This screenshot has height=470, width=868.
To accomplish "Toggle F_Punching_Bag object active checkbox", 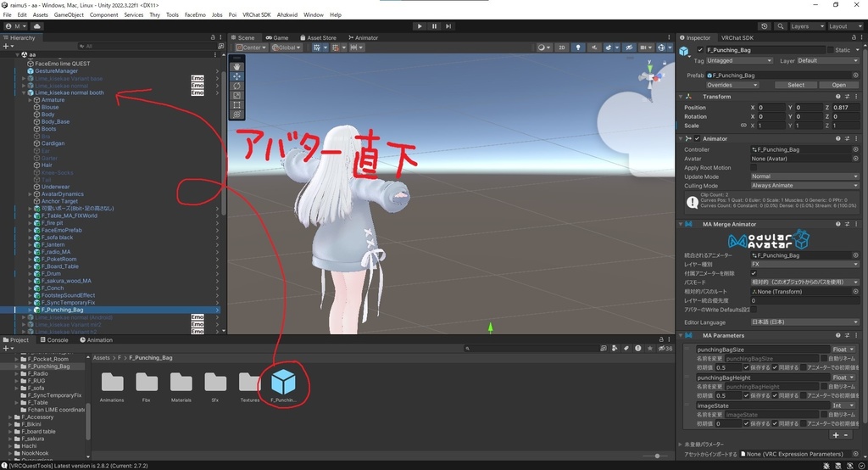I will point(699,50).
